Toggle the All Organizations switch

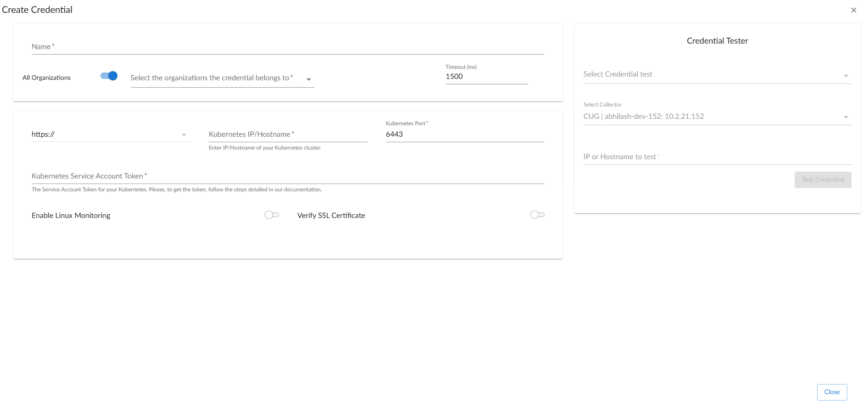click(x=109, y=76)
